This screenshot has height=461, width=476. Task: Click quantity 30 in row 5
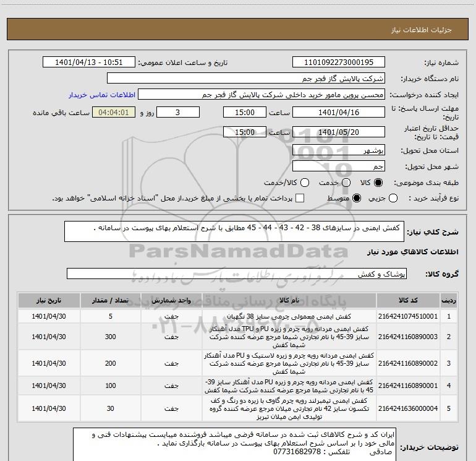(x=111, y=408)
